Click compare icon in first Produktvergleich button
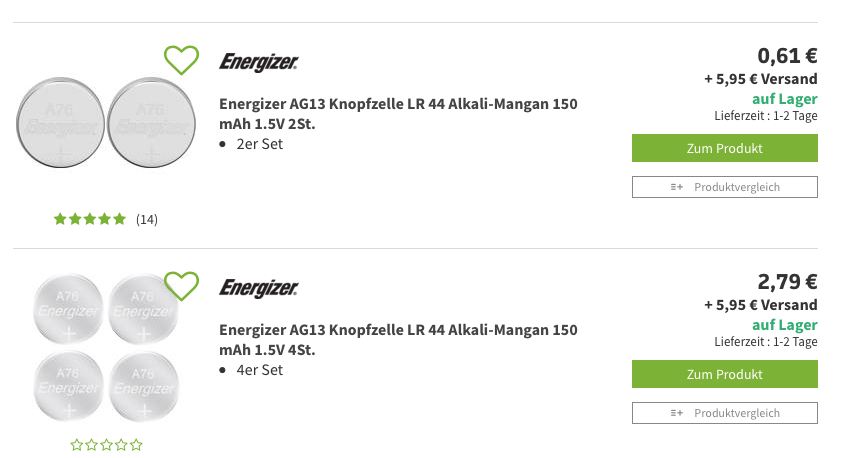845x458 pixels. (x=677, y=187)
